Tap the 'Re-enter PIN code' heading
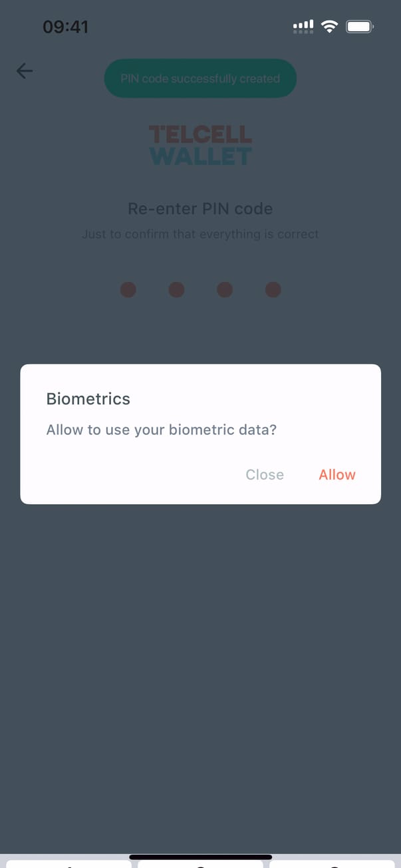Viewport: 401px width, 868px height. coord(200,209)
